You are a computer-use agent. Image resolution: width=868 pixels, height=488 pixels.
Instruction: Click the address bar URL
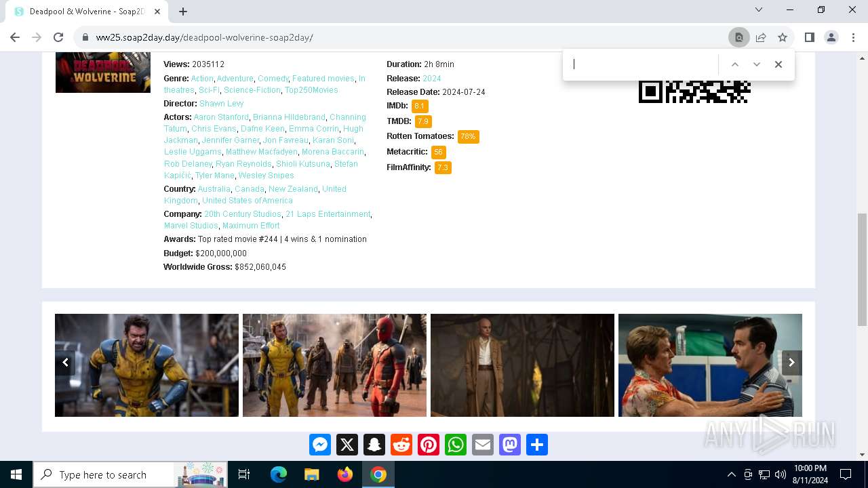(x=204, y=37)
